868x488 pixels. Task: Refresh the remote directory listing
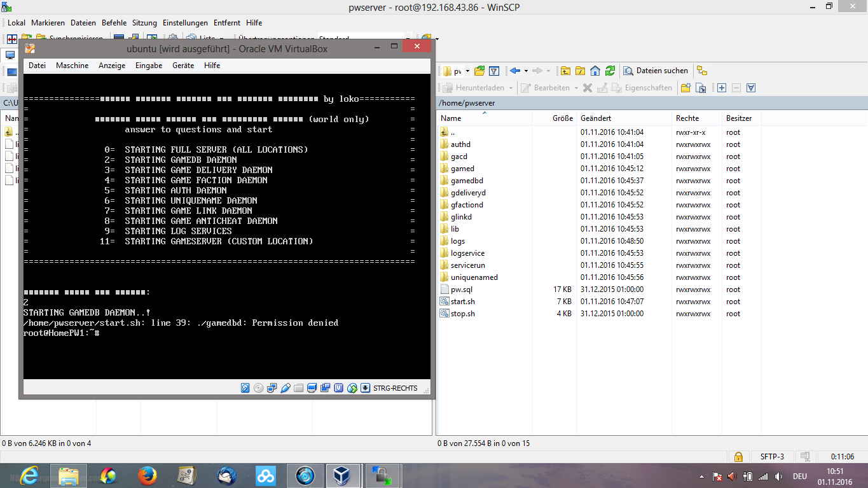[x=610, y=71]
